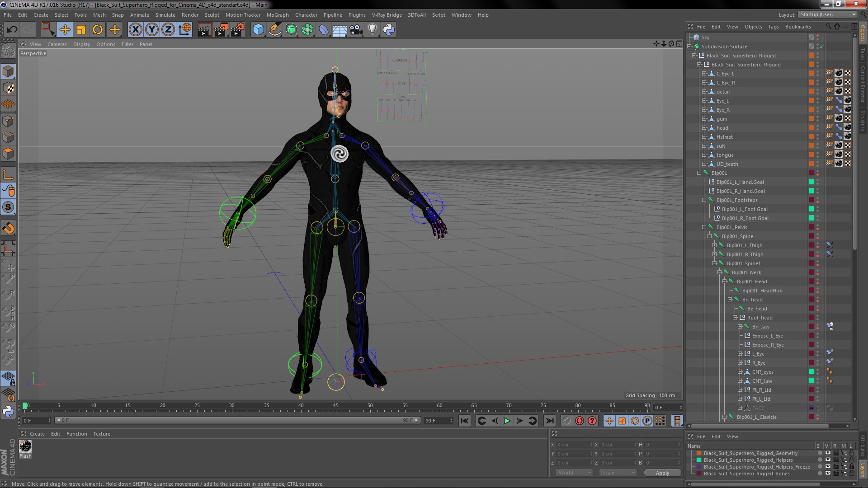Toggle solo on Helpers layer
868x488 pixels.
click(x=820, y=460)
